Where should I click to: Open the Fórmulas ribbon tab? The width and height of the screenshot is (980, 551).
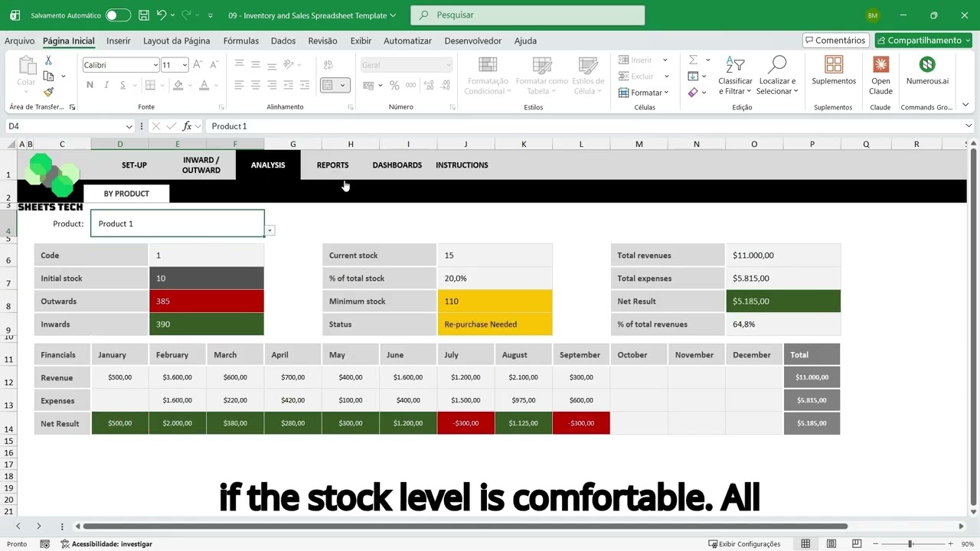[x=241, y=41]
